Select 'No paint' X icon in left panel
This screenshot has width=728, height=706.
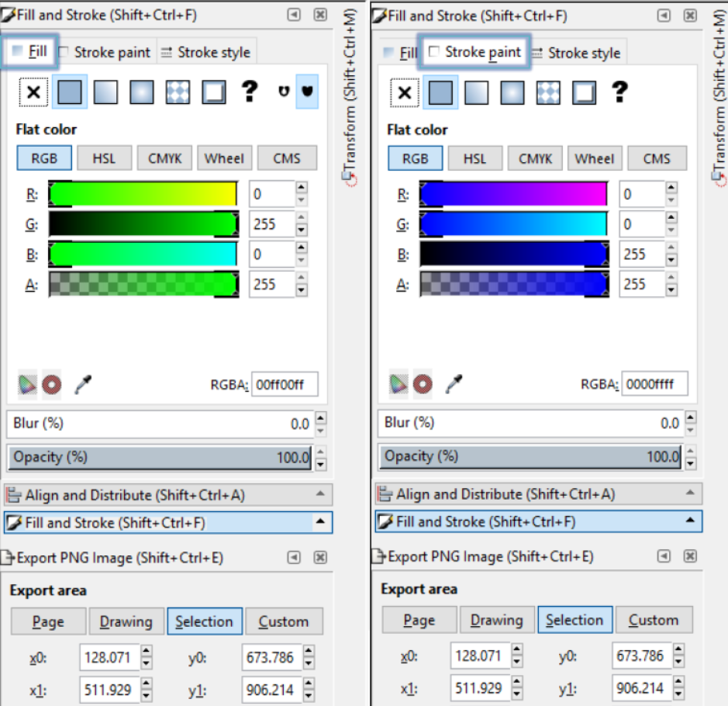click(x=33, y=92)
